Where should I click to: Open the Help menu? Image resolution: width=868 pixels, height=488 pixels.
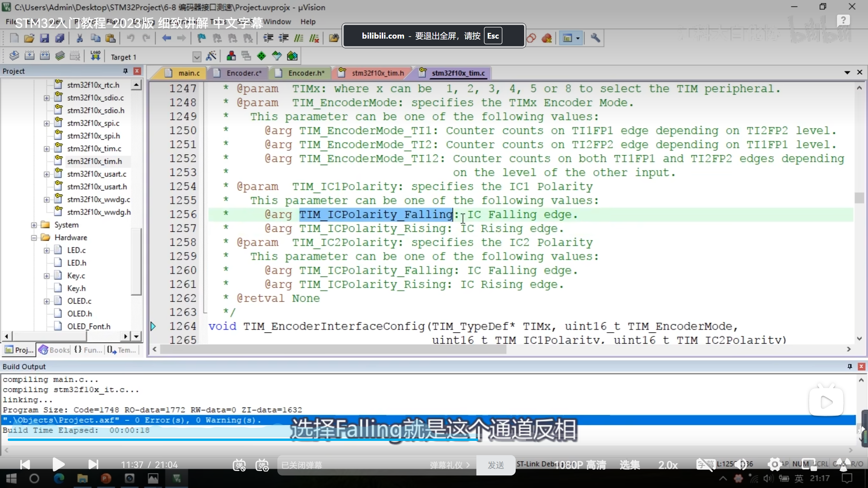coord(308,22)
